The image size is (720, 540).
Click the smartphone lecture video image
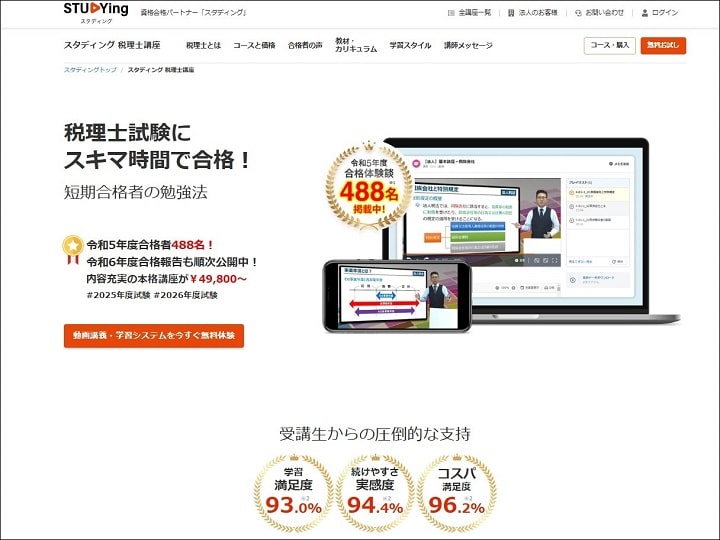click(x=398, y=296)
